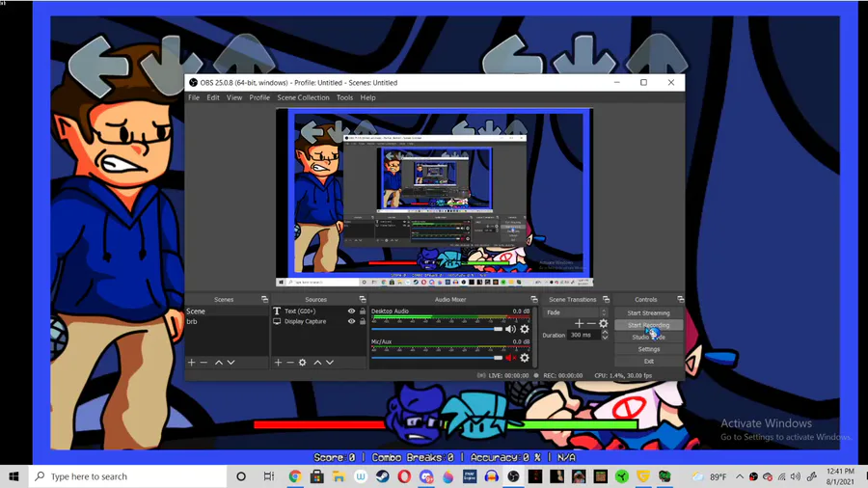Open the View menu
The width and height of the screenshot is (868, 488).
pos(234,97)
